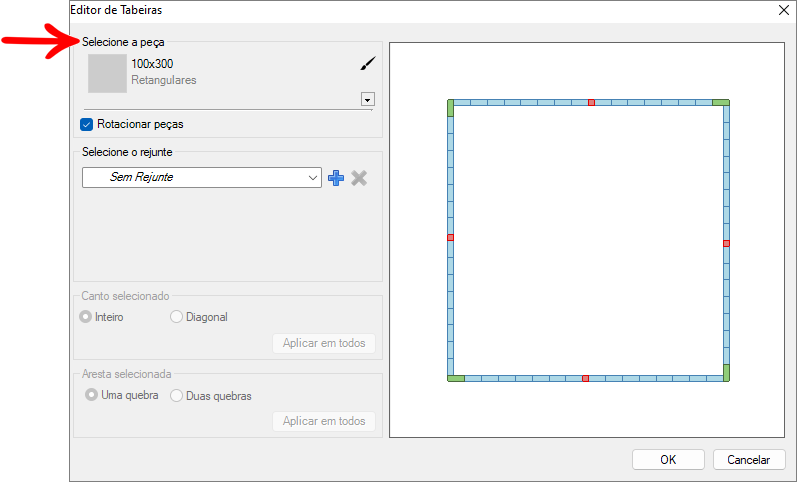Close the Editor de Tabeiras dialog
Viewport: 798px width, 482px height.
point(784,9)
